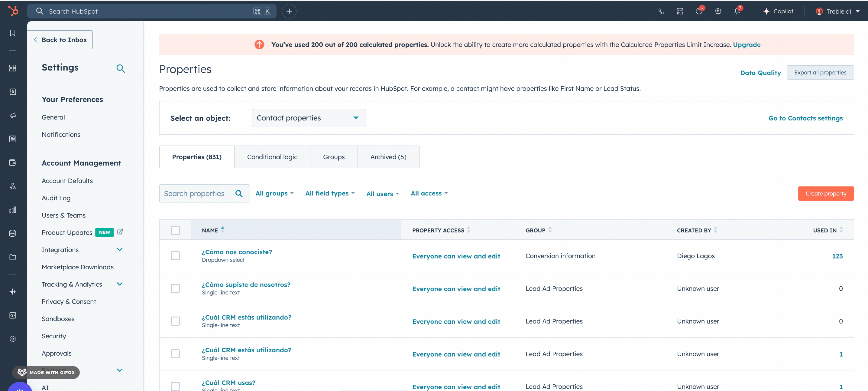The width and height of the screenshot is (868, 391).
Task: Open the notifications bell icon
Action: point(737,11)
